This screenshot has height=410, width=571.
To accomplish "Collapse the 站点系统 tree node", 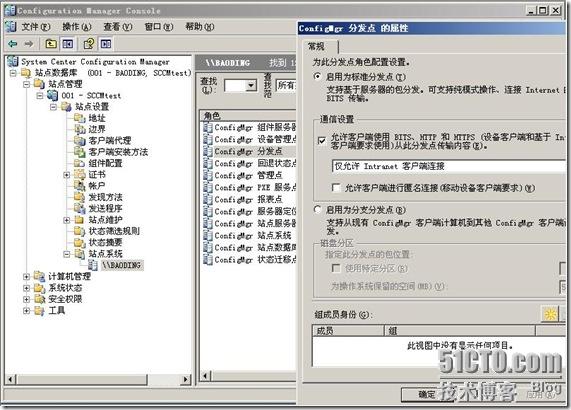I will (x=67, y=254).
